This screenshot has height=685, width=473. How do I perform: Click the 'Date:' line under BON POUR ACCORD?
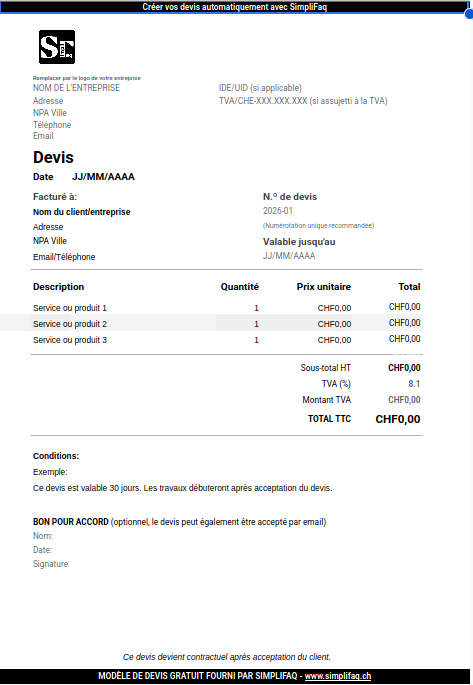coord(42,550)
